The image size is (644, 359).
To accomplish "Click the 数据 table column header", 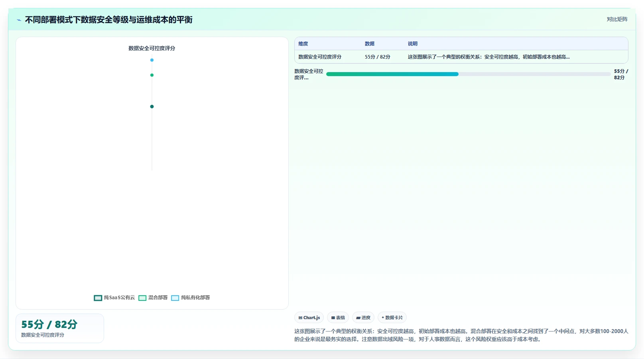I will click(370, 44).
